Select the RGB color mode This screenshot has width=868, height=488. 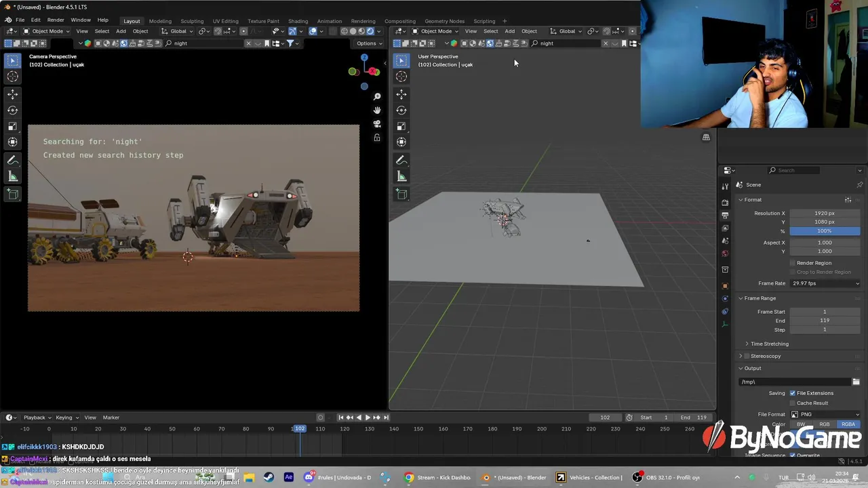[x=825, y=424]
